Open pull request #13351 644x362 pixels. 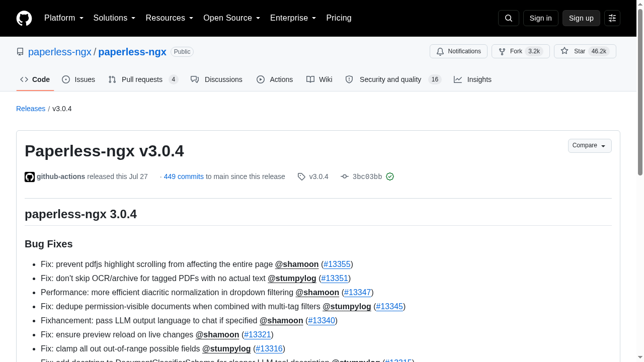[x=335, y=278]
